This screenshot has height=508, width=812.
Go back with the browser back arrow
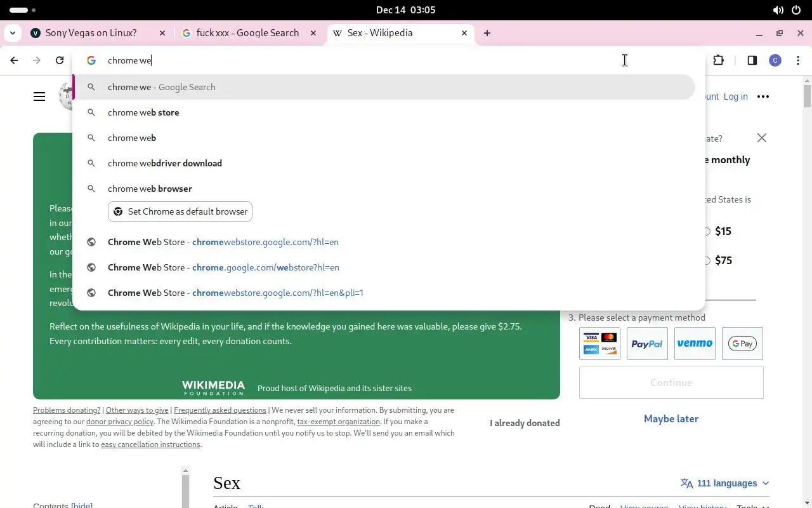14,60
